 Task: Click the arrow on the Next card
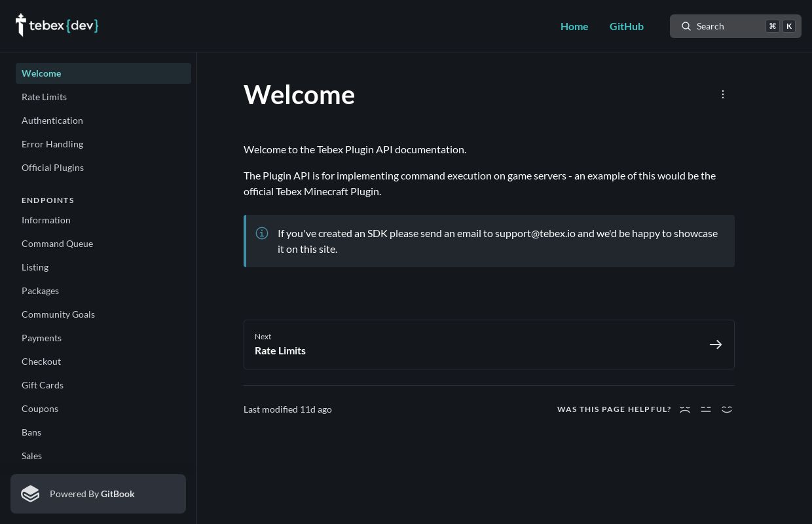pos(716,345)
